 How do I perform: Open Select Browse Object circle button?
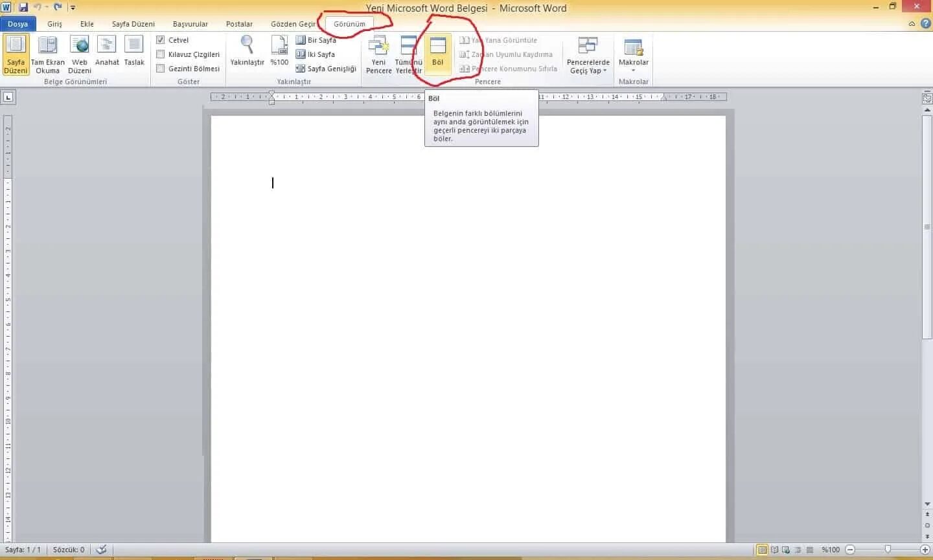point(927,525)
